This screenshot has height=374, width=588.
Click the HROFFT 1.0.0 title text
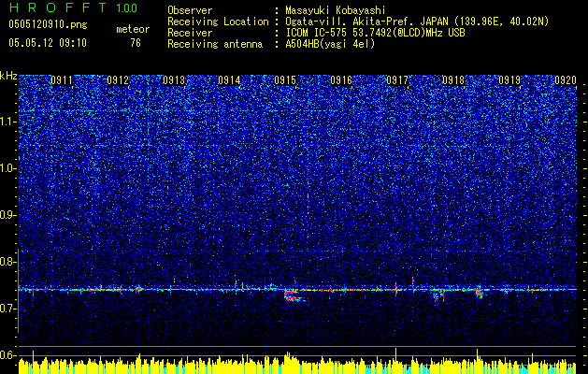[x=74, y=7]
